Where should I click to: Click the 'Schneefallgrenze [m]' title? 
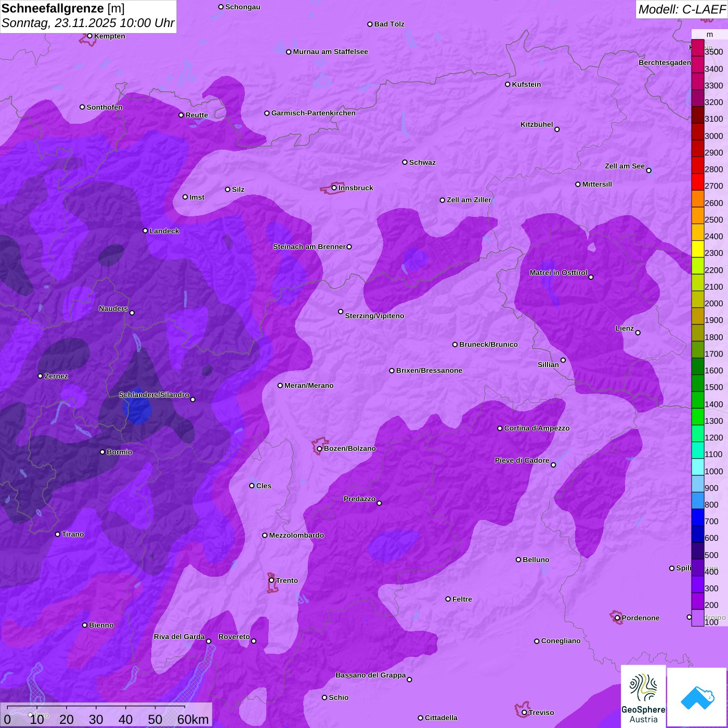pyautogui.click(x=63, y=8)
